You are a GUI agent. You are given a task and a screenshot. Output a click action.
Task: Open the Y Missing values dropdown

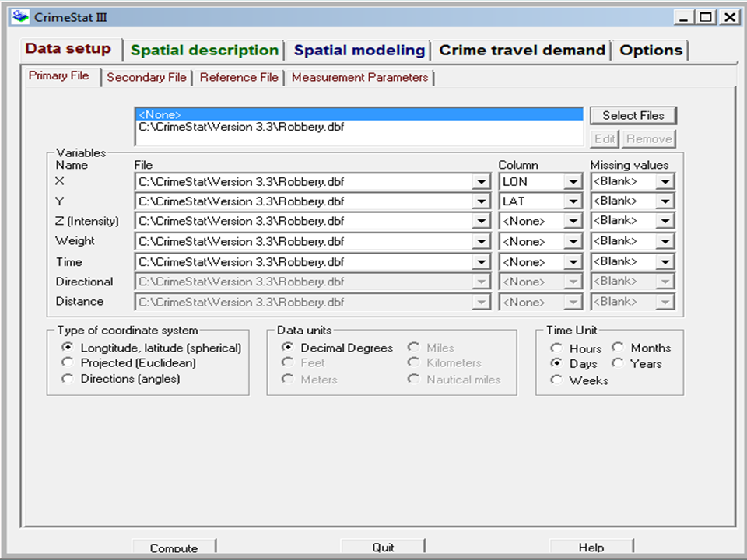tap(665, 202)
